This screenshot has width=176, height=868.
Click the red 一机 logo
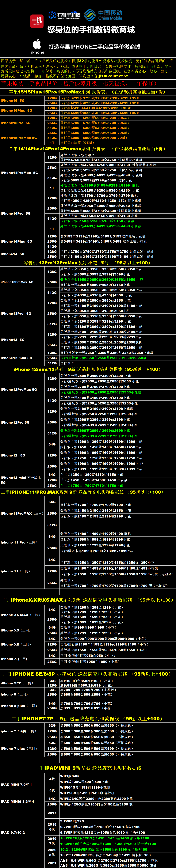click(x=37, y=21)
